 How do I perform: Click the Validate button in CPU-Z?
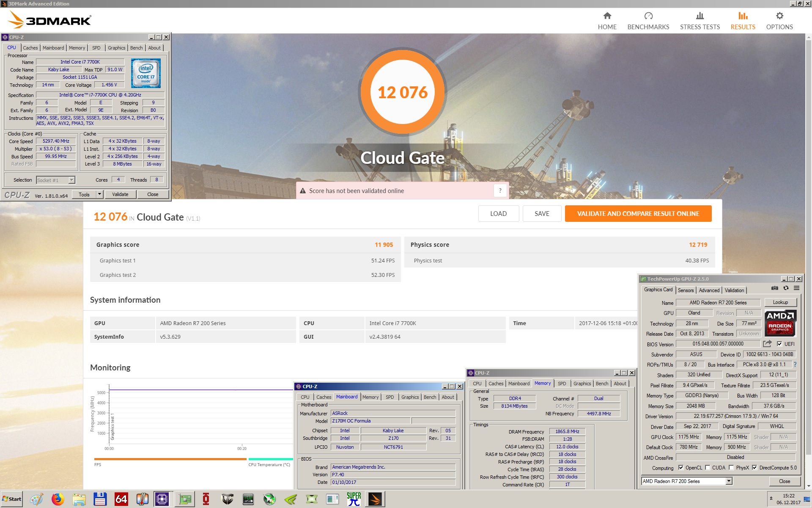(x=120, y=194)
